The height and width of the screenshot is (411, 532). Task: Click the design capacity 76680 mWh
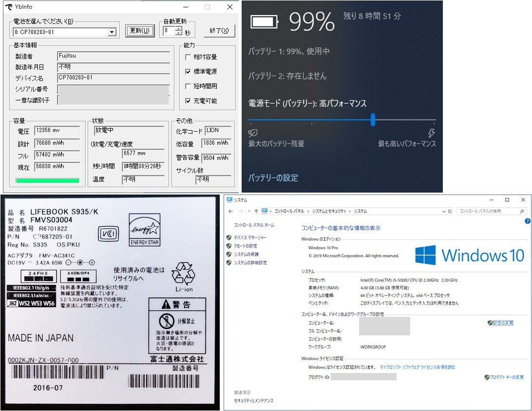point(57,143)
